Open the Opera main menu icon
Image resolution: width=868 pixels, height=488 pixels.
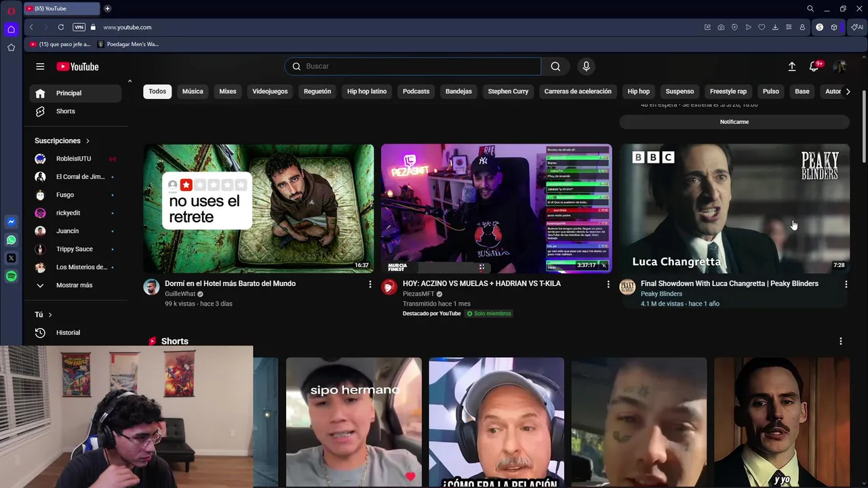tap(11, 11)
